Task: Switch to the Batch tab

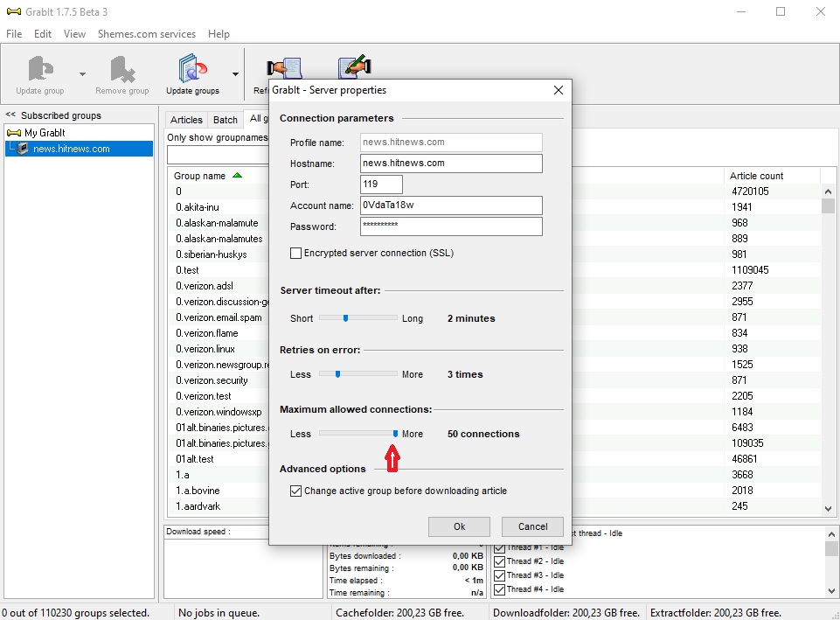Action: click(x=225, y=120)
